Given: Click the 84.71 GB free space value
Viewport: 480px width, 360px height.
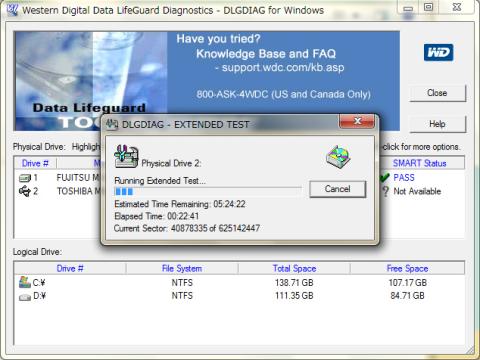Looking at the screenshot, I should click(407, 296).
